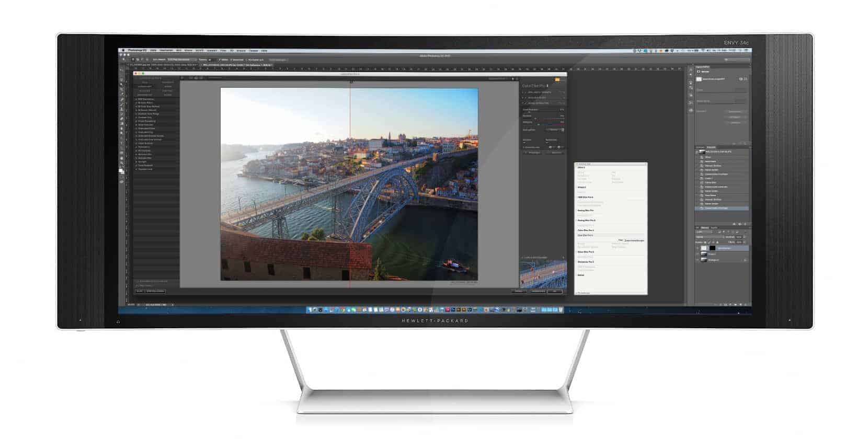The height and width of the screenshot is (439, 868).
Task: Toggle the checkbox of the third stacked filter
Action: point(526,103)
